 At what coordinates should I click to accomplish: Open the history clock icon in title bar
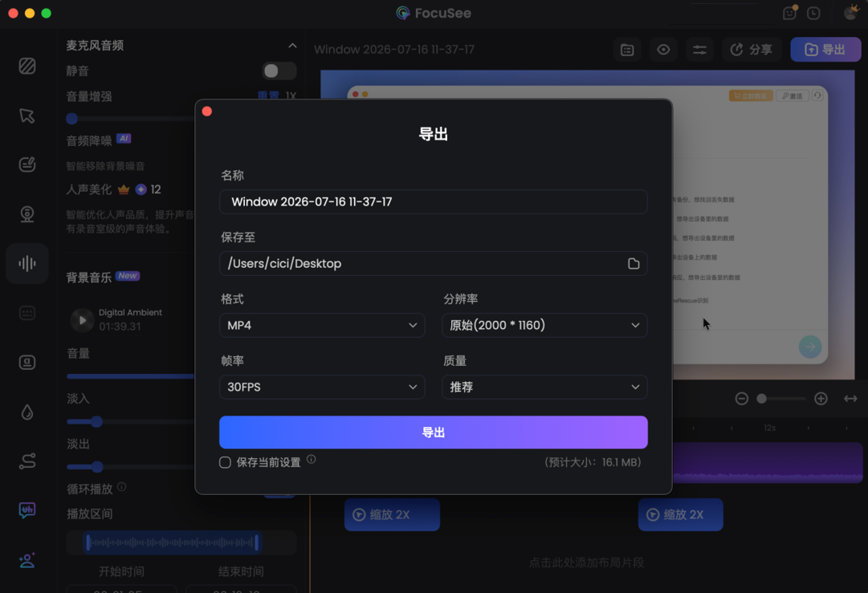pyautogui.click(x=813, y=14)
